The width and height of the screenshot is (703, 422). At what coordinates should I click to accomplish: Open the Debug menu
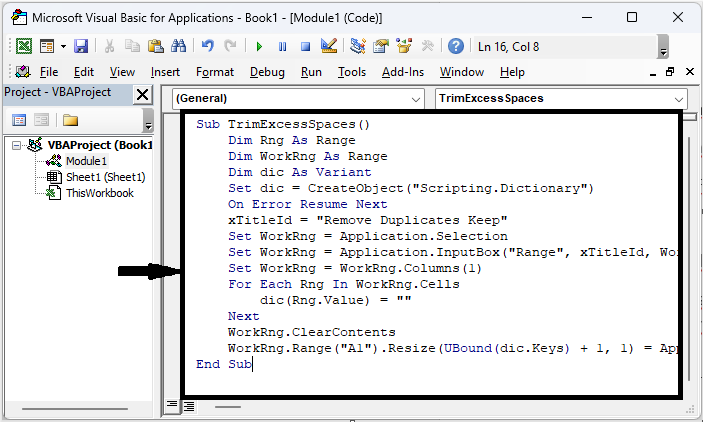click(x=267, y=72)
